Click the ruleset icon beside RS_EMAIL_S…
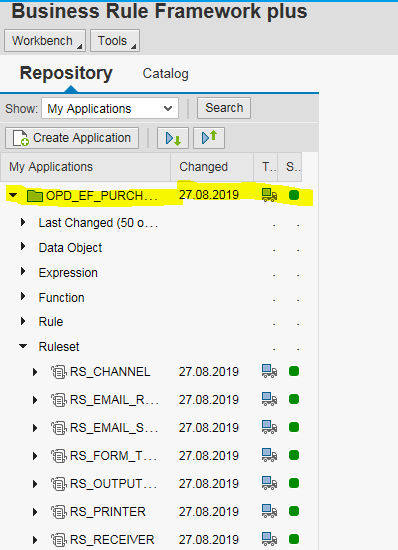Image resolution: width=398 pixels, height=550 pixels. [59, 428]
